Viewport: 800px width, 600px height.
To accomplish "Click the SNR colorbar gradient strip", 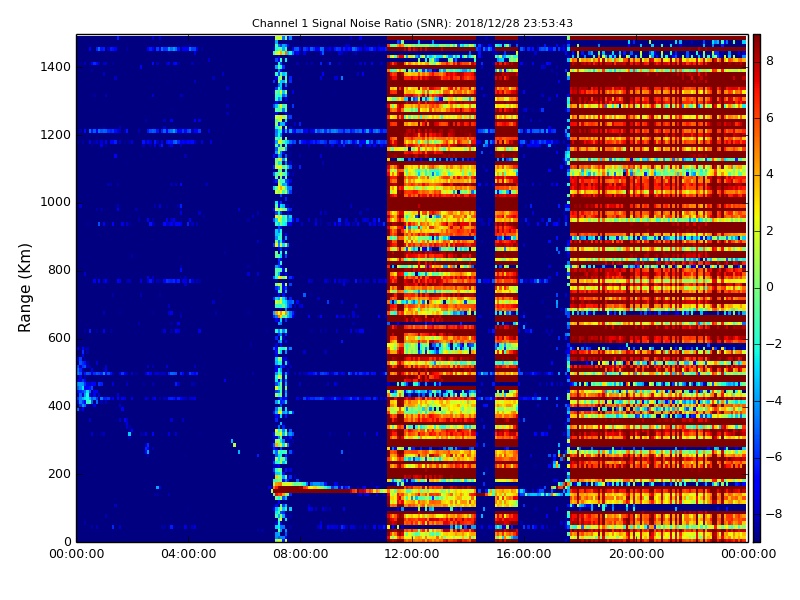I will click(757, 288).
